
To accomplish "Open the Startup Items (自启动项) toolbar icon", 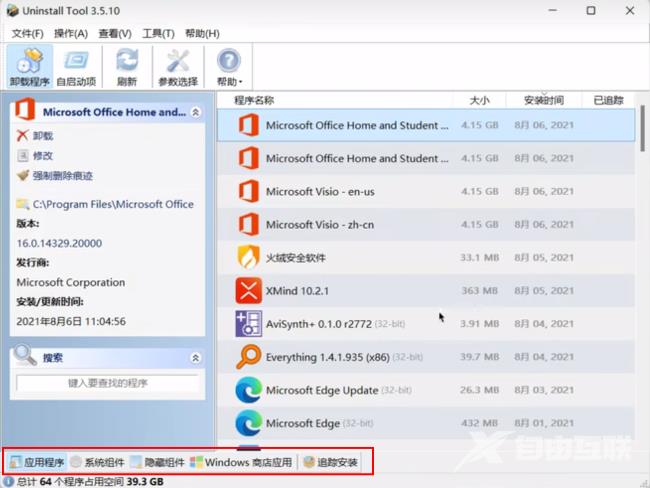I will pyautogui.click(x=76, y=66).
